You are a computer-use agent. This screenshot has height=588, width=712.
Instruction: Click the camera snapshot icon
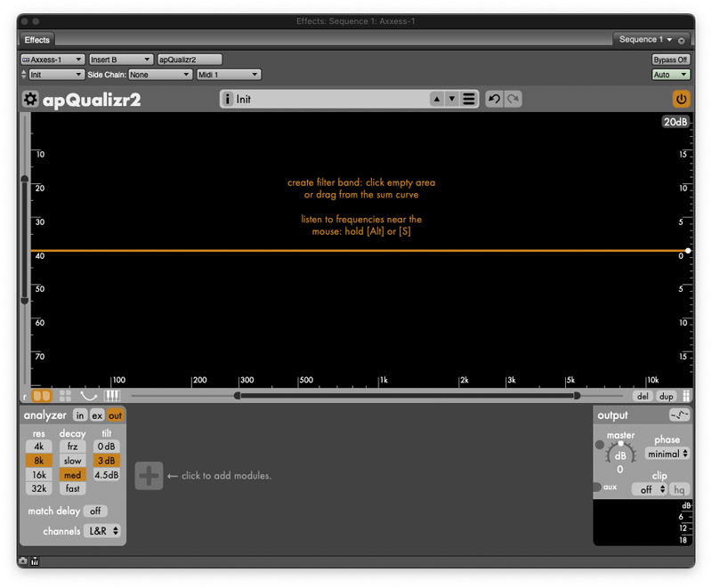(23, 561)
